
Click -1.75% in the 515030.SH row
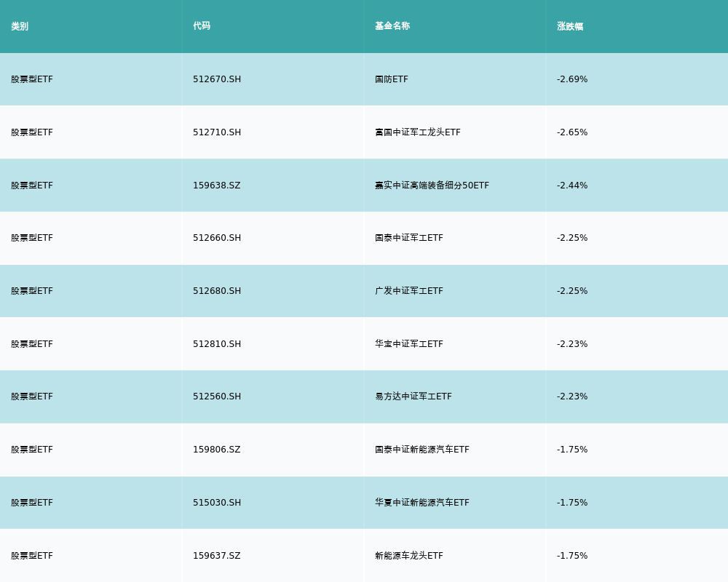(572, 503)
